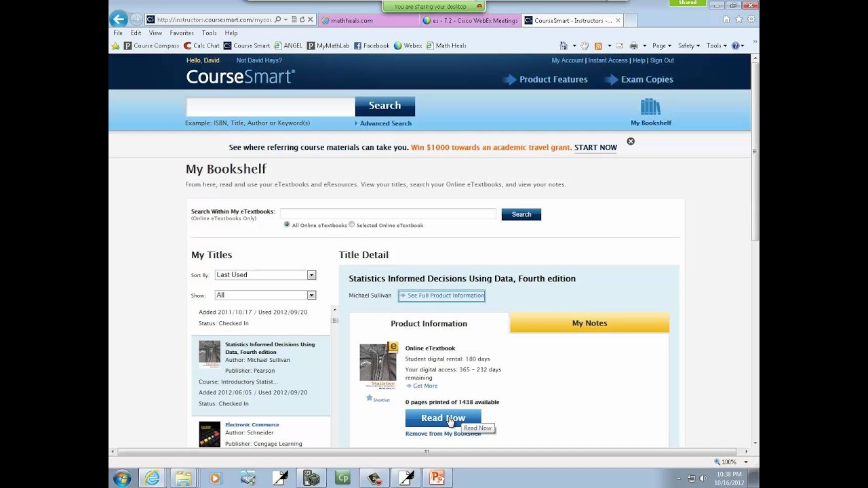Open the IE Tools gear icon
Image resolution: width=868 pixels, height=488 pixels.
click(x=751, y=20)
